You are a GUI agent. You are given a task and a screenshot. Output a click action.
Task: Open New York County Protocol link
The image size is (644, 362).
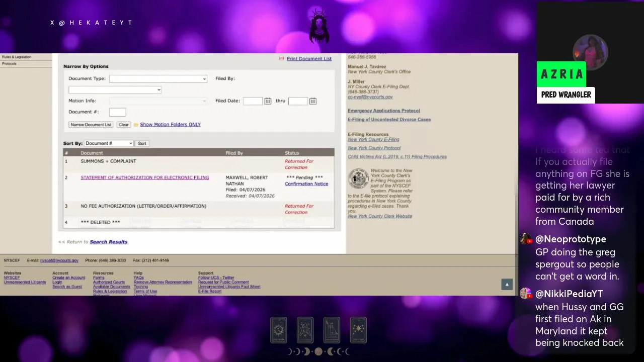click(x=374, y=148)
